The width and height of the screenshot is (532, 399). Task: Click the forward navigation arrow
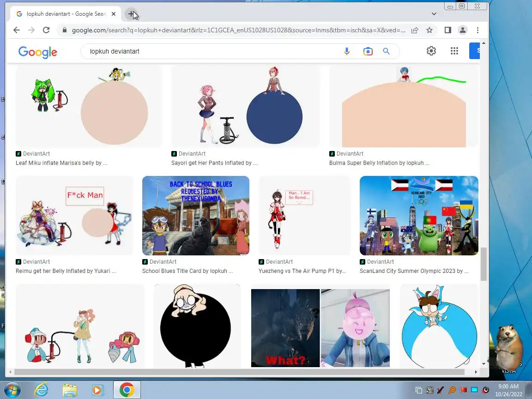click(31, 30)
